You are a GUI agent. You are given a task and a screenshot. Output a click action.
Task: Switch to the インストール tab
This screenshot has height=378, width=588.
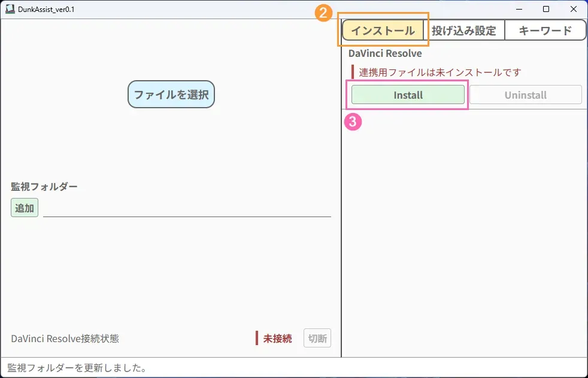pyautogui.click(x=383, y=31)
